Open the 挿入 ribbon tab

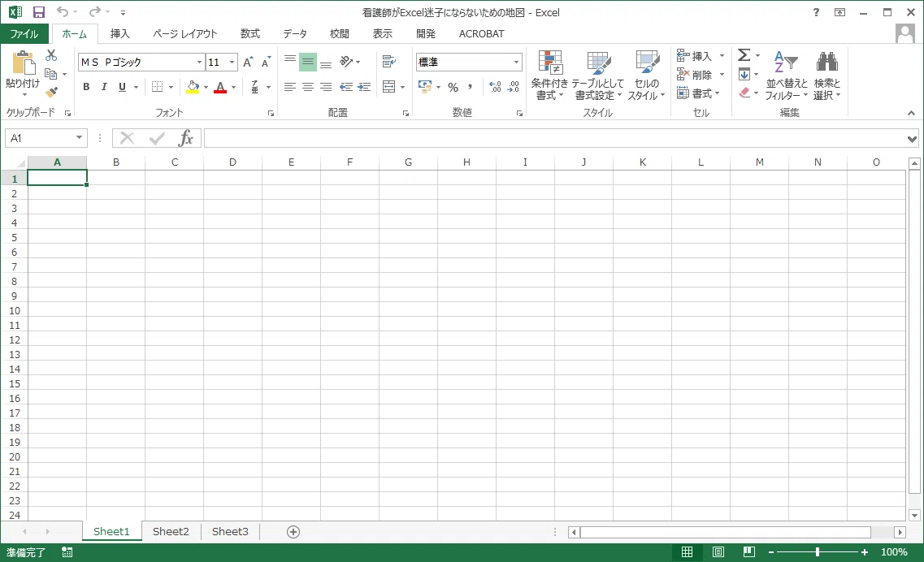(x=119, y=33)
